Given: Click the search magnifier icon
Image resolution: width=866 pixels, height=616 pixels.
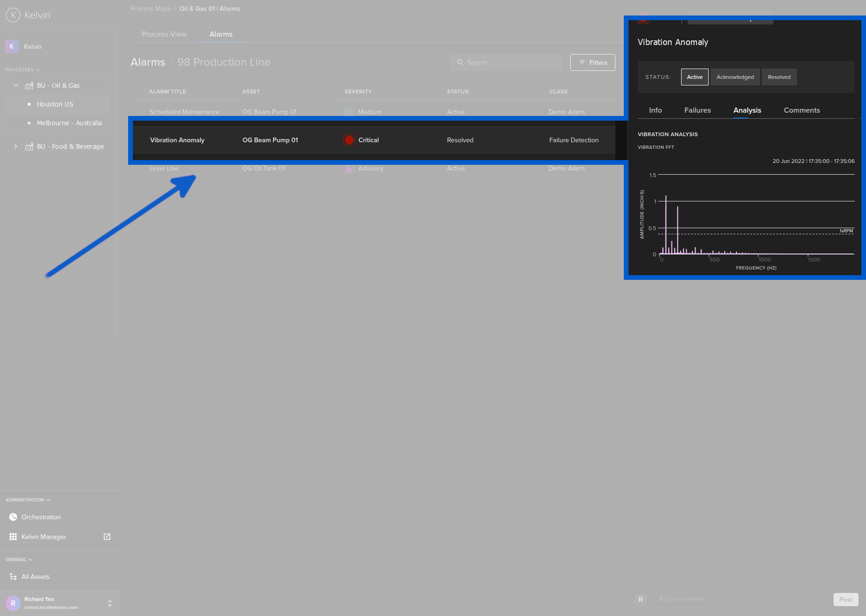Looking at the screenshot, I should [x=460, y=62].
